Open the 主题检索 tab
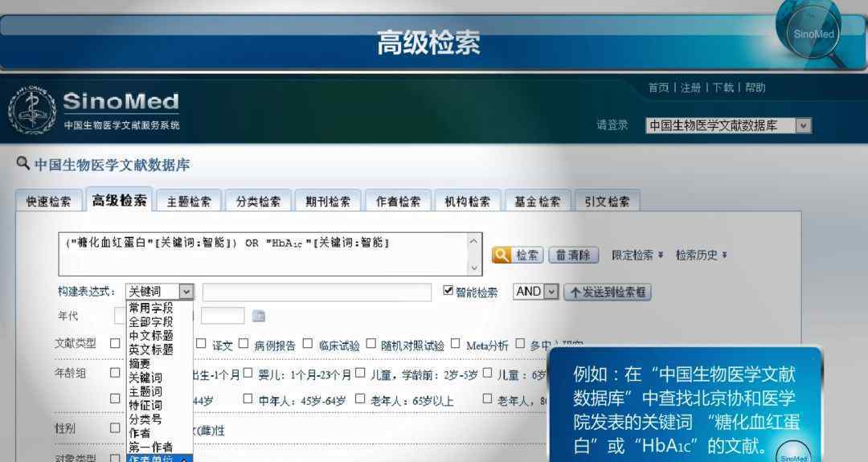Image resolution: width=868 pixels, height=462 pixels. tap(189, 202)
